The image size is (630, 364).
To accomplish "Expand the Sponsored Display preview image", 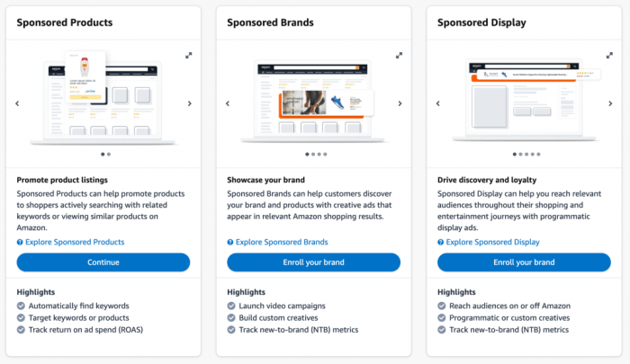I will 609,55.
